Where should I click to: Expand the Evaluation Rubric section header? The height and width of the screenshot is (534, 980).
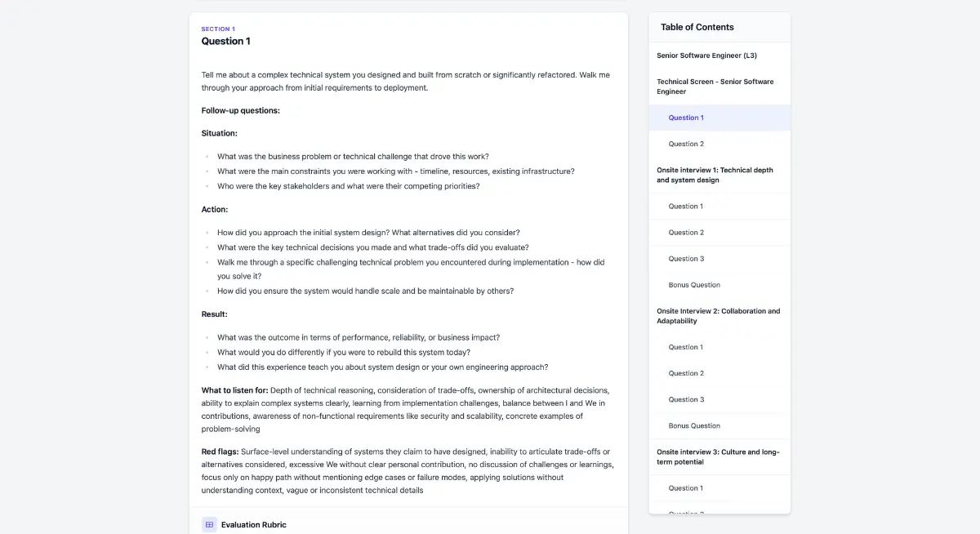point(408,524)
